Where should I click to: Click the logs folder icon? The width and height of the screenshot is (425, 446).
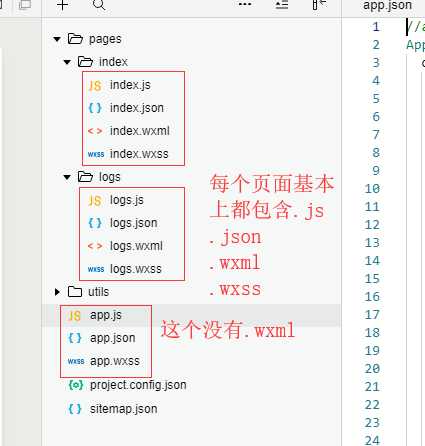click(85, 177)
